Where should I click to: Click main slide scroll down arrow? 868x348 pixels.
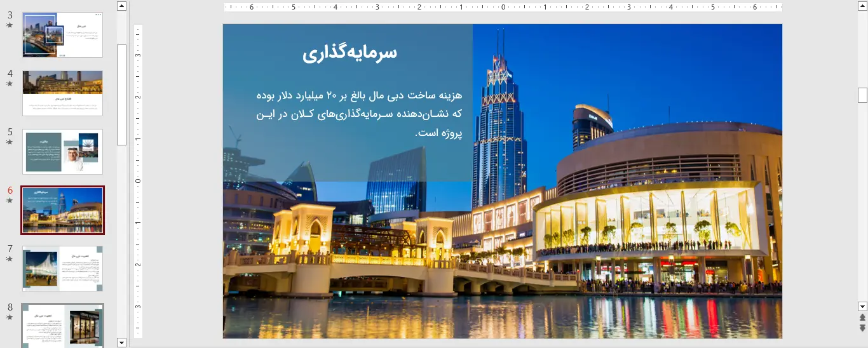(x=862, y=306)
